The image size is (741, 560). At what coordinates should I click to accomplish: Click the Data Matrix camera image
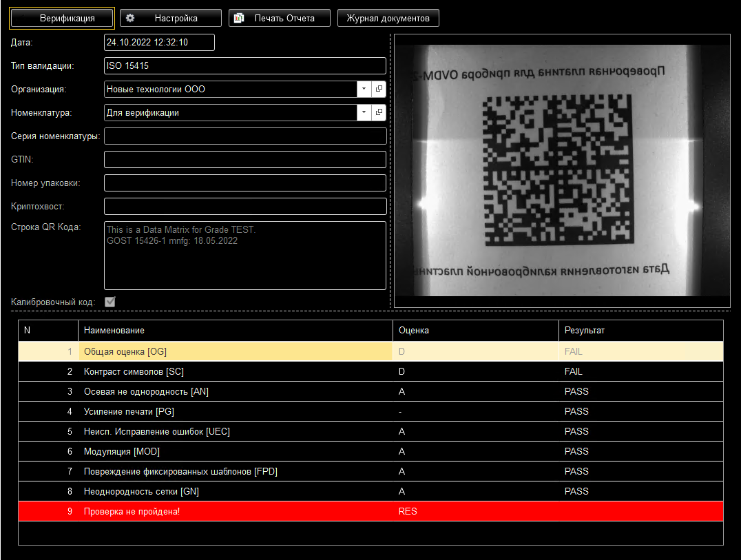[562, 171]
